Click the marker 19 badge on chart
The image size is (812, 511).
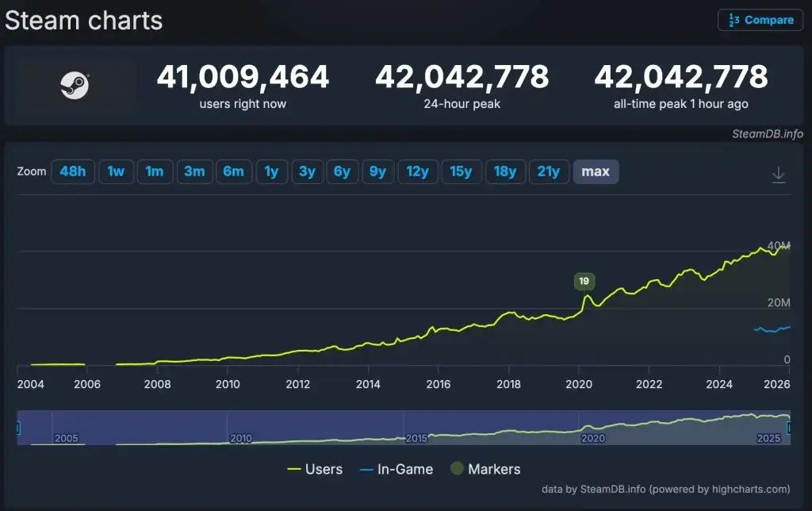[584, 281]
